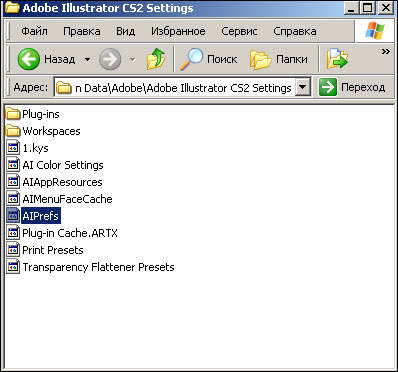Go back with the green Назад arrow
This screenshot has height=372, width=398.
pos(29,59)
